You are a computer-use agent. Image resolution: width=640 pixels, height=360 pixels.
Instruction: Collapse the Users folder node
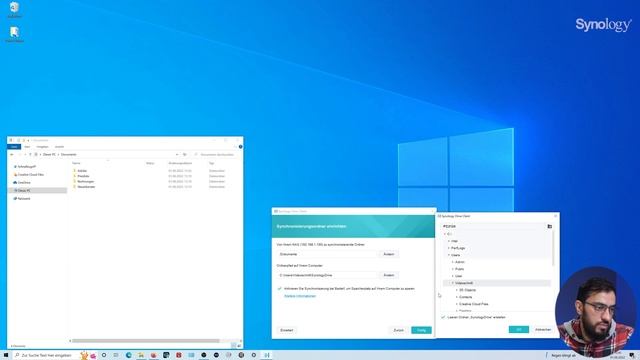click(449, 255)
